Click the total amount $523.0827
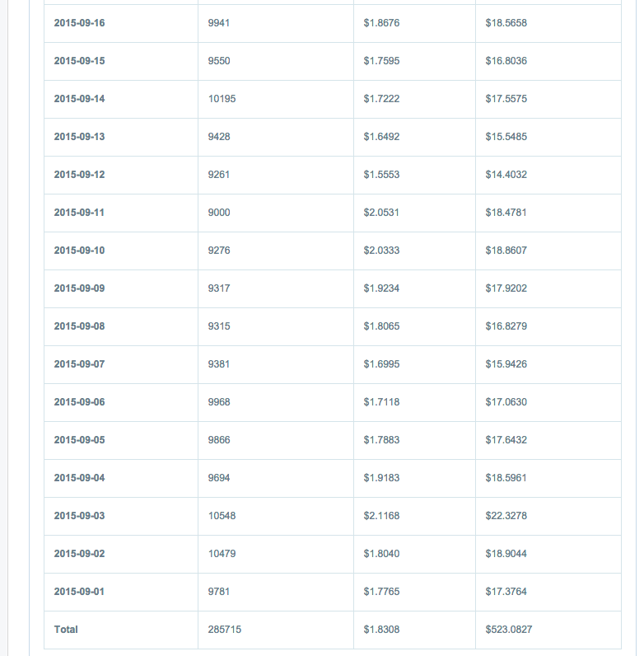 (x=509, y=630)
